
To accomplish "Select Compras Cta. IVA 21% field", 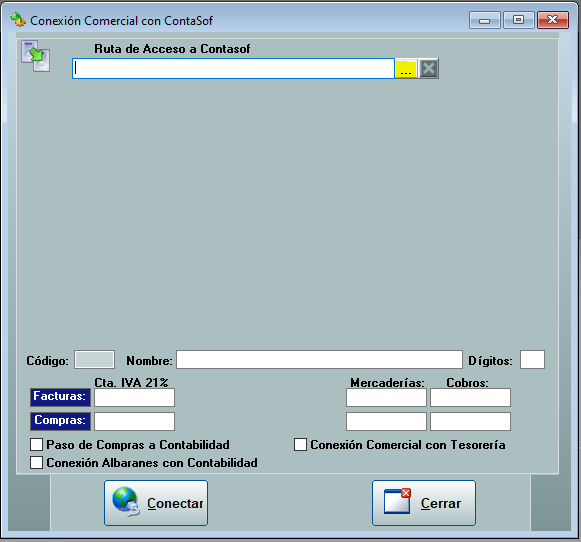I will 135,422.
